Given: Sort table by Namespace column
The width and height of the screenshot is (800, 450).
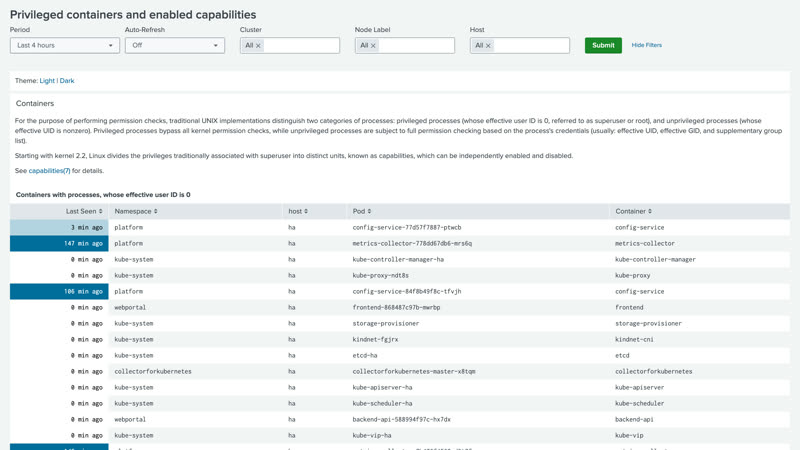Looking at the screenshot, I should [136, 211].
